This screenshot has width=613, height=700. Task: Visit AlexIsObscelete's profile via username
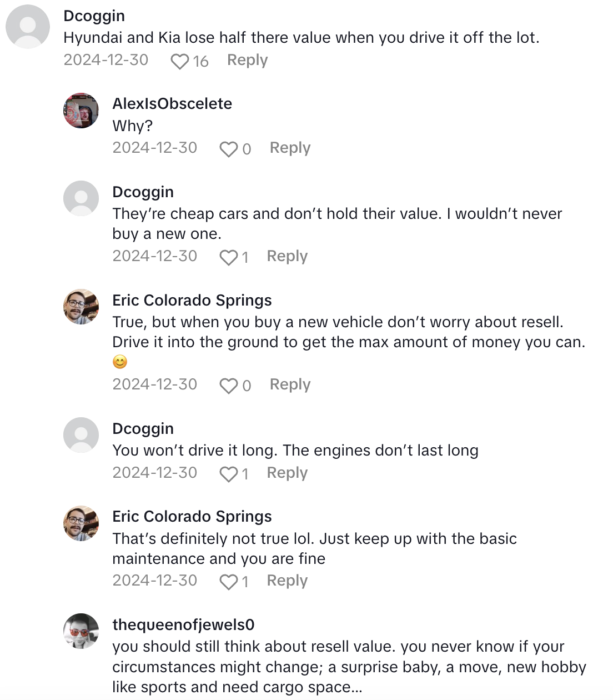click(x=172, y=103)
